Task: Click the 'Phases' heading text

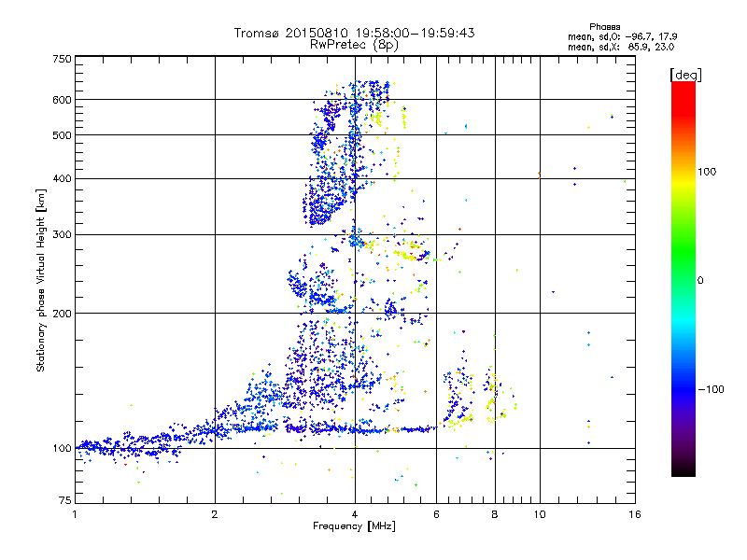Action: (604, 27)
